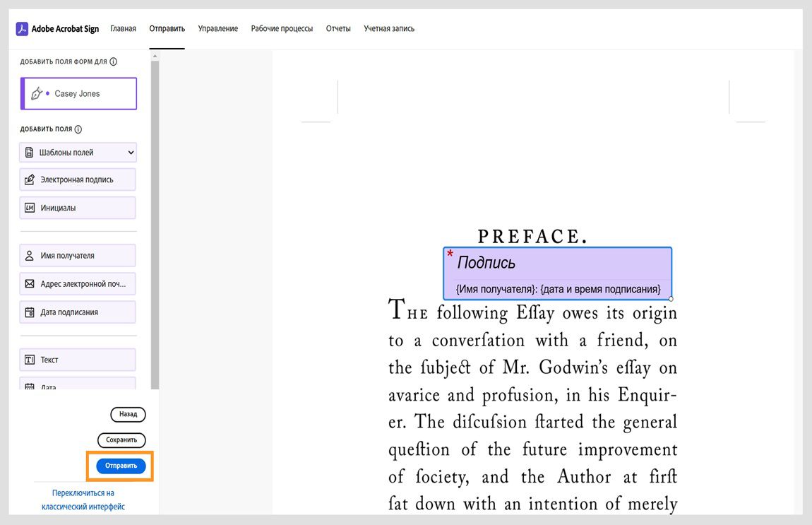The width and height of the screenshot is (812, 525).
Task: Click the resize handle of Подпись field
Action: (671, 299)
